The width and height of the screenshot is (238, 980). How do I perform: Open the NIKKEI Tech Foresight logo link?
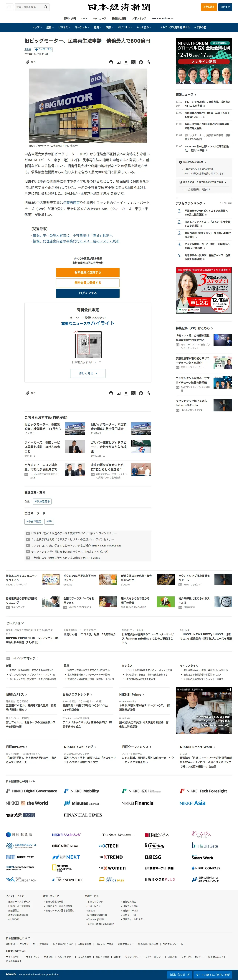pyautogui.click(x=204, y=791)
